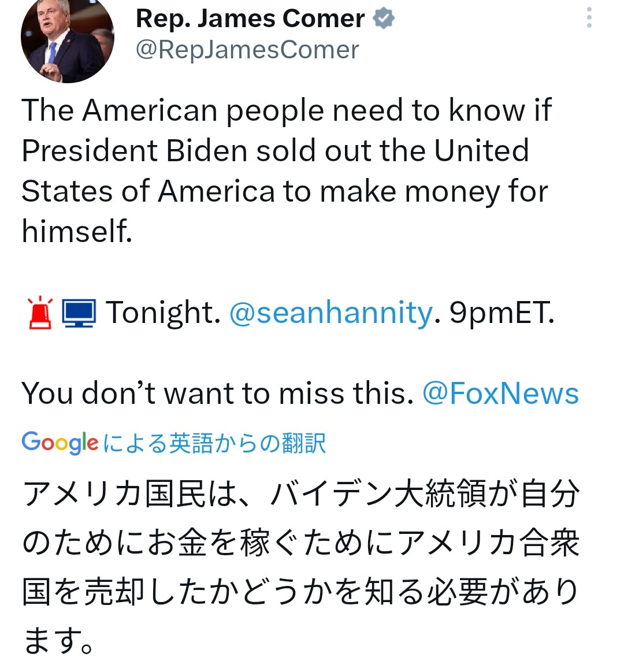The width and height of the screenshot is (624, 672).
Task: Open the Rep. James Comer display name
Action: 250,19
